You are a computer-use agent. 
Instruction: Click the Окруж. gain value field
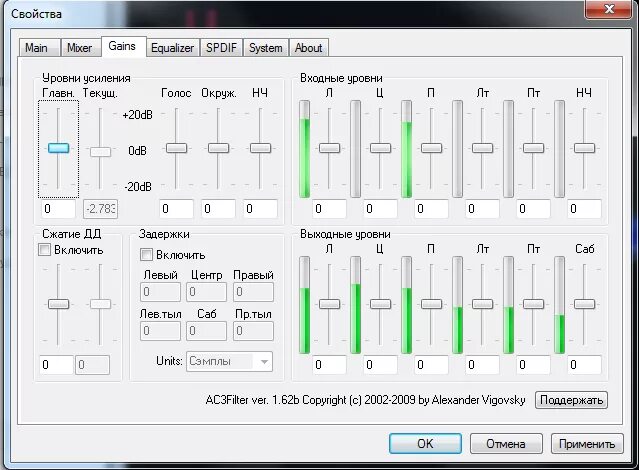218,209
